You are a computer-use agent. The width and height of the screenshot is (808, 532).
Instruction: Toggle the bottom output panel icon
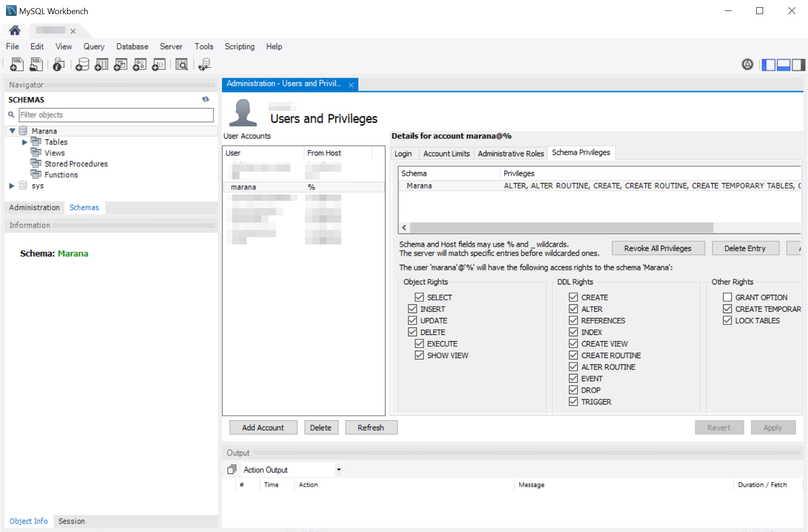pyautogui.click(x=783, y=65)
